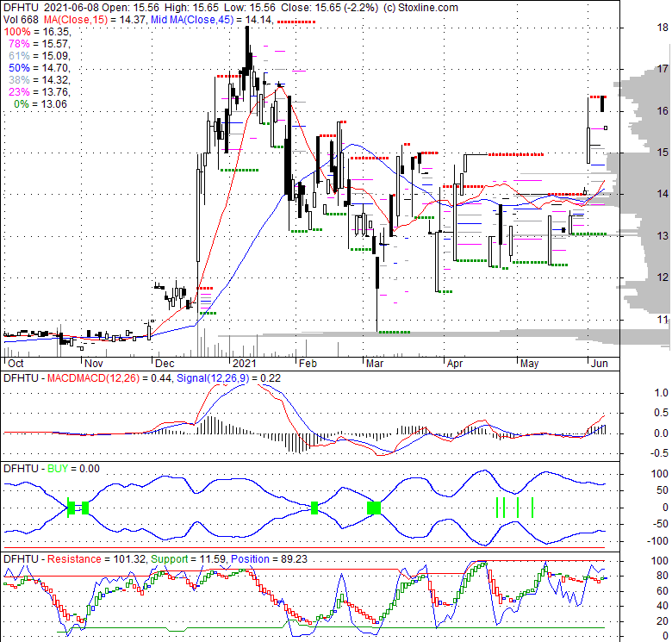Click the DFHTU - BUY = 0.00 legend
This screenshot has width=672, height=642.
click(52, 469)
